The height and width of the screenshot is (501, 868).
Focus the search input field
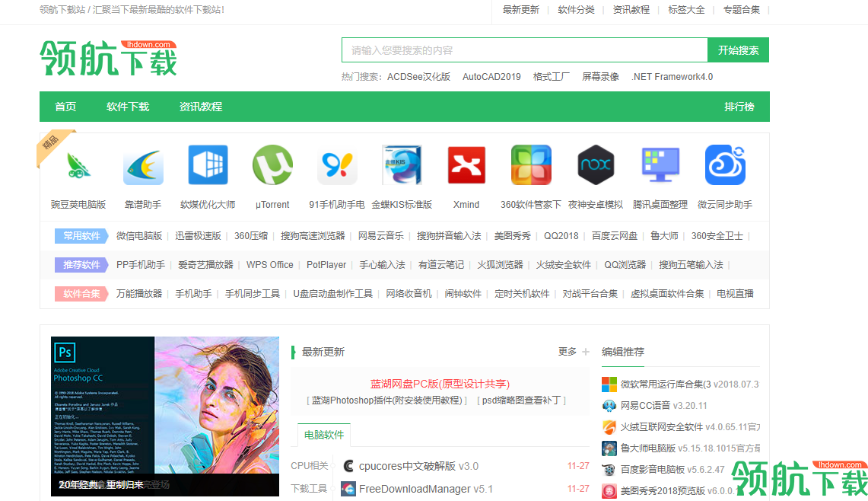(525, 50)
